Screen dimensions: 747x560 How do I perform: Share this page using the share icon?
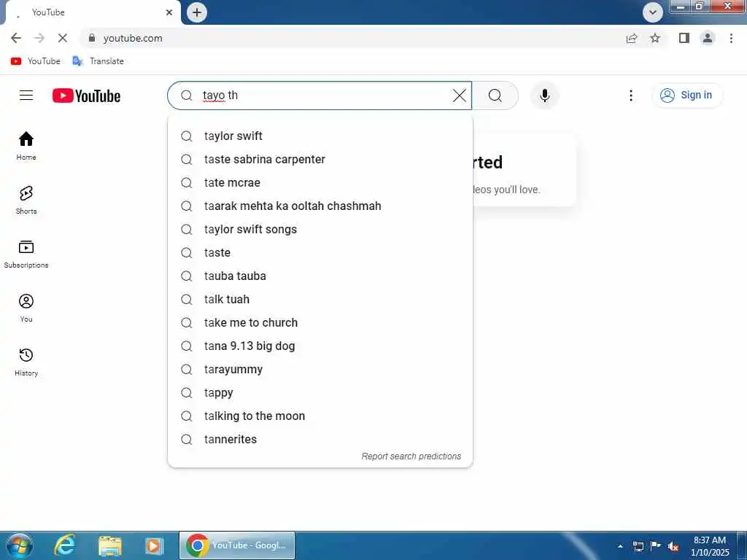tap(632, 38)
